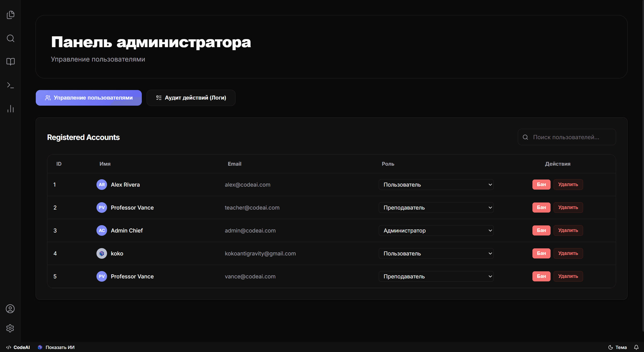Switch to Аудит действий (Логи) tab
The height and width of the screenshot is (352, 644).
point(191,98)
